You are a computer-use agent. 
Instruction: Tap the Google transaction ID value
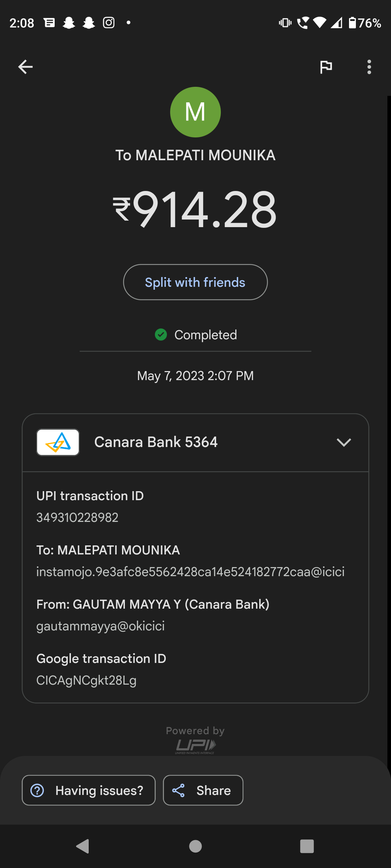pyautogui.click(x=87, y=680)
